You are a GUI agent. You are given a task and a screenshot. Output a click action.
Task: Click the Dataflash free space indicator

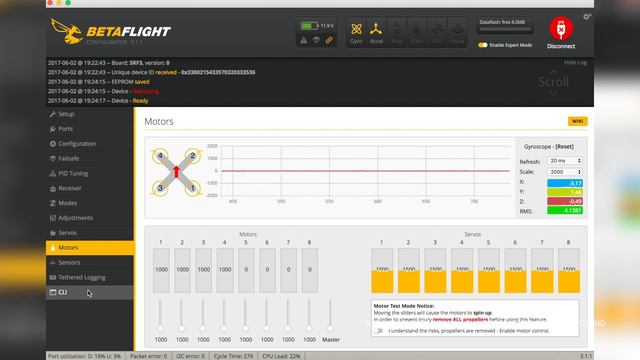pos(505,26)
